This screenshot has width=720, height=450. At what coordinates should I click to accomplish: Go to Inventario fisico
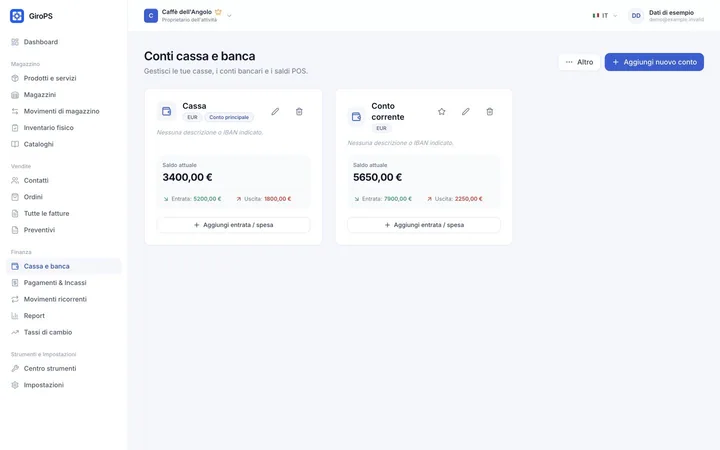click(x=64, y=128)
